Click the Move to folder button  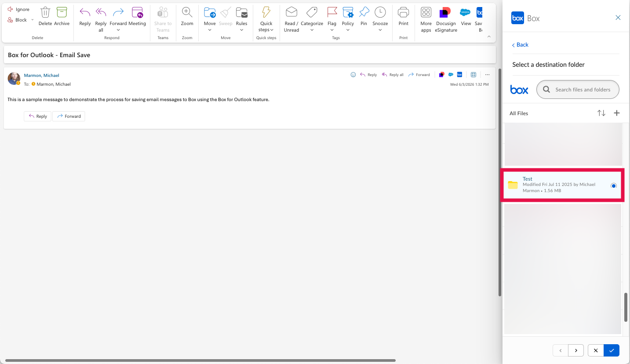tap(210, 16)
